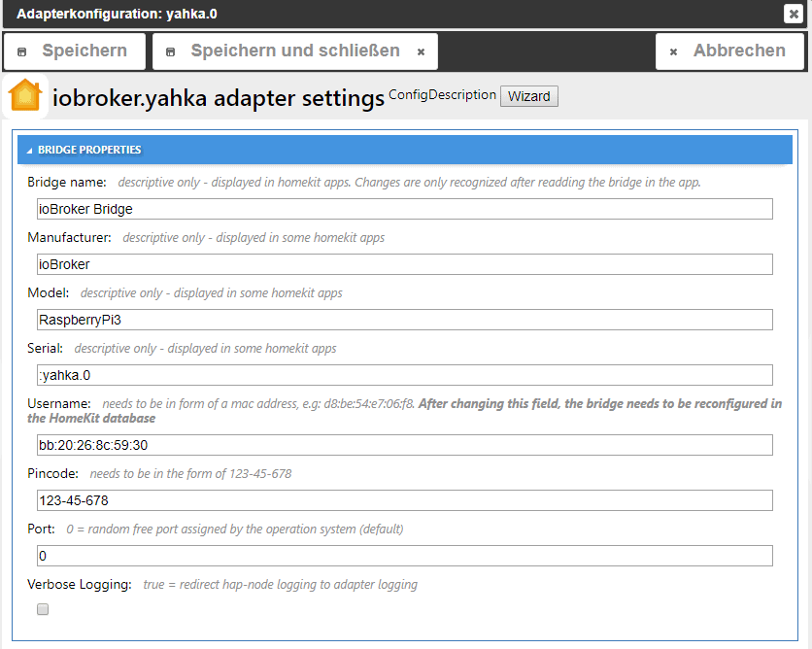Close the Adapterkonfiguration dialog with X
The height and width of the screenshot is (649, 812).
(x=793, y=14)
